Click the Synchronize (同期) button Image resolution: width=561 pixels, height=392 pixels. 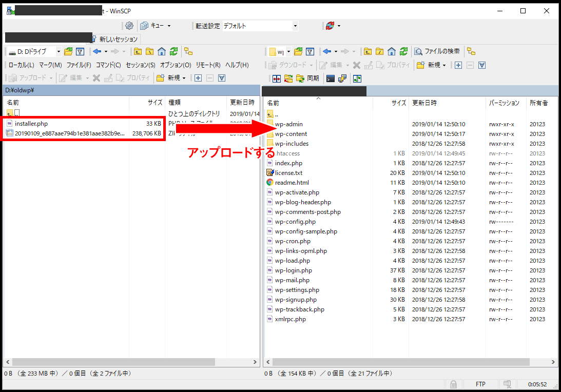[x=307, y=79]
